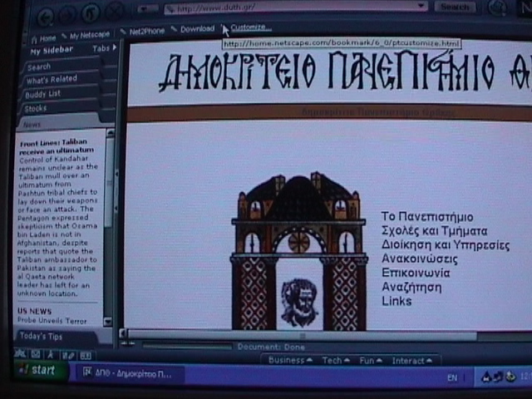Click the page horizontal scrollbar thumb
Image resolution: width=532 pixels, height=399 pixels.
click(x=303, y=335)
